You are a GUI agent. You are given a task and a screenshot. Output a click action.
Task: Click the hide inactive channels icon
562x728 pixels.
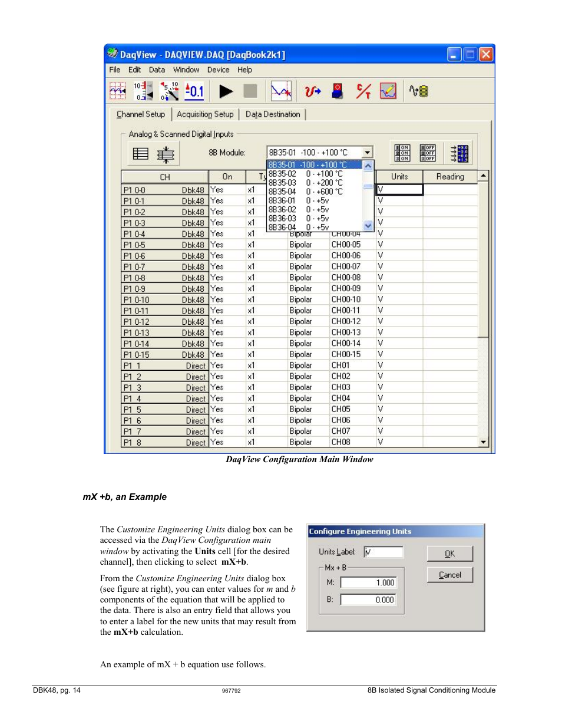point(166,154)
